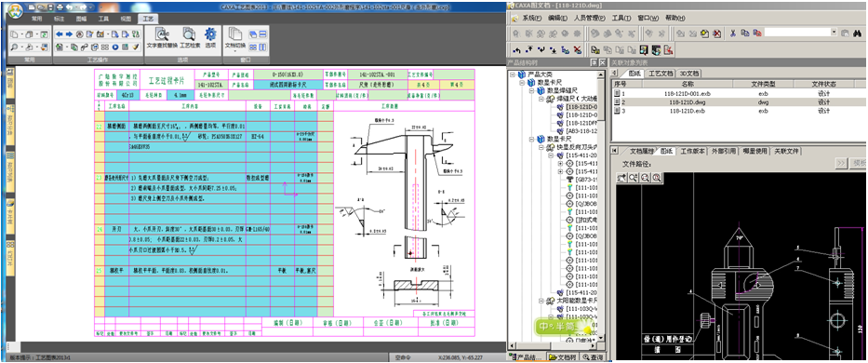Select row 118-121D-001.exb in the list

tap(738, 94)
